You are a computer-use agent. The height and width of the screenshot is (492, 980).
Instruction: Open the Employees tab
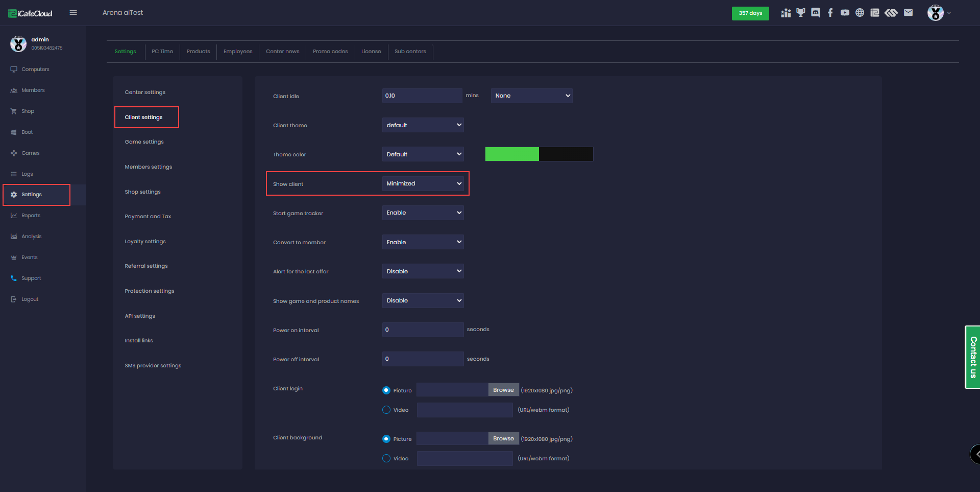(238, 52)
